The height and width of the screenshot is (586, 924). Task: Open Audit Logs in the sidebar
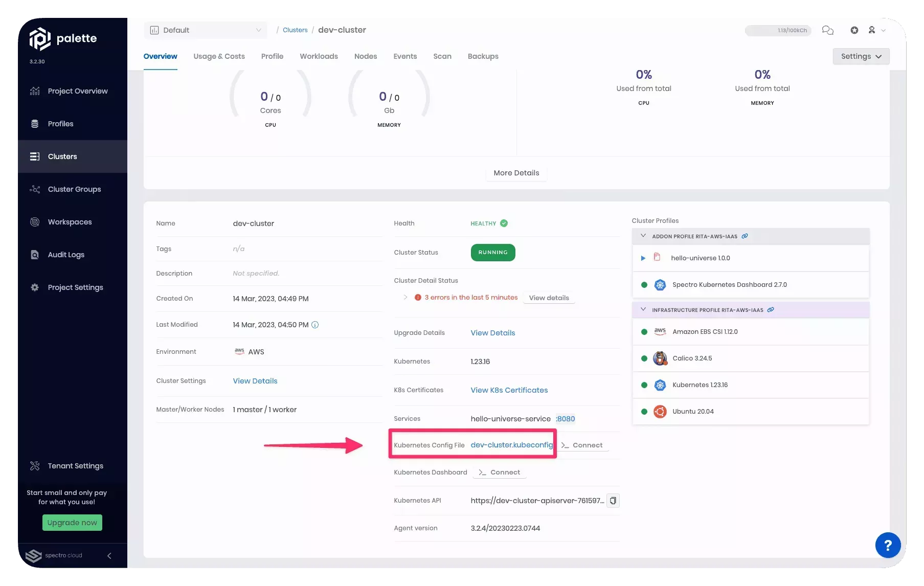click(x=66, y=255)
